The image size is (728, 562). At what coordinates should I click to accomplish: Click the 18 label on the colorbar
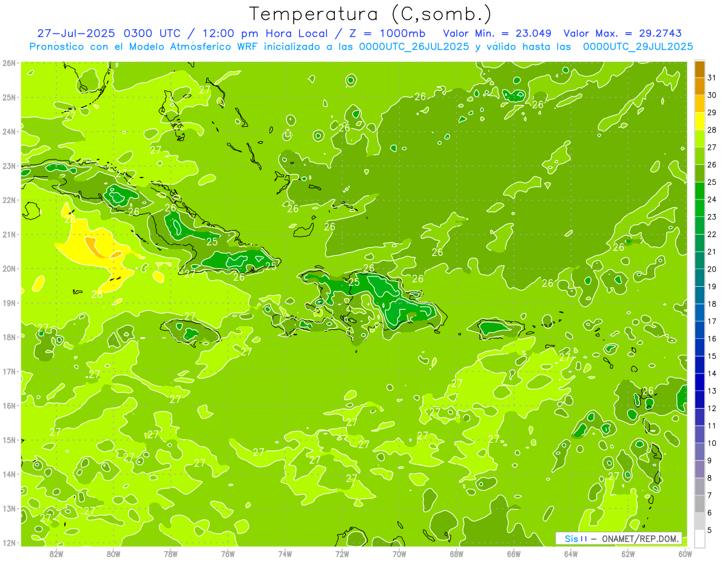(x=712, y=304)
